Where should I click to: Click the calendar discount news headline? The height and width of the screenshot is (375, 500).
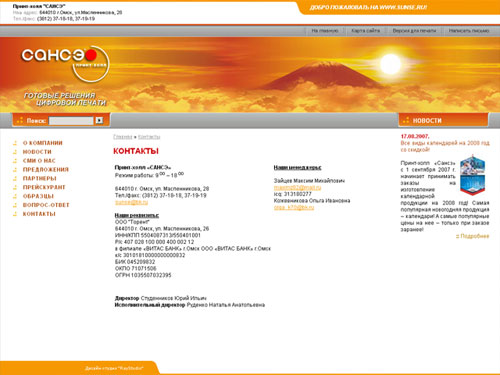coord(445,146)
